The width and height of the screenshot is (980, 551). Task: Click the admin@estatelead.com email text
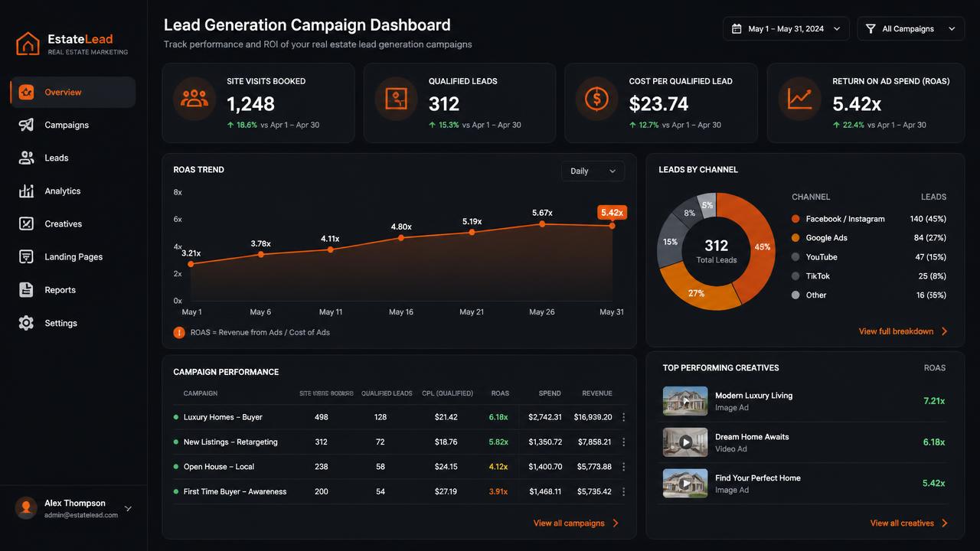(x=81, y=515)
